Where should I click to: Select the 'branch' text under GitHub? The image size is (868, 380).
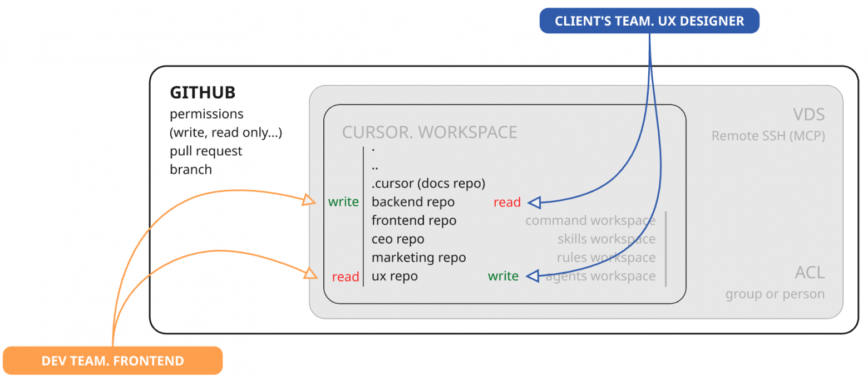click(191, 169)
